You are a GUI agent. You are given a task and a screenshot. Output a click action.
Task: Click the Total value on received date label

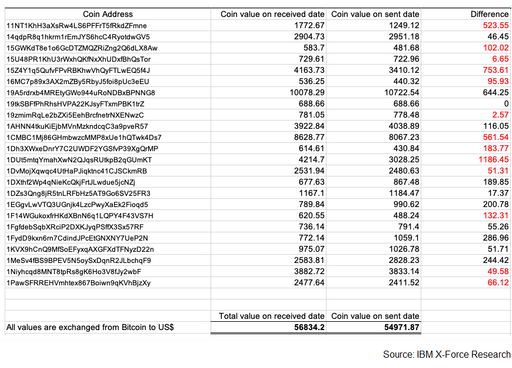[x=272, y=316]
